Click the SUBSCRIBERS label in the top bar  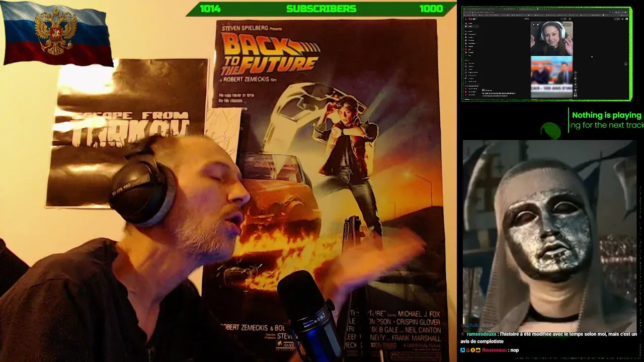[321, 9]
